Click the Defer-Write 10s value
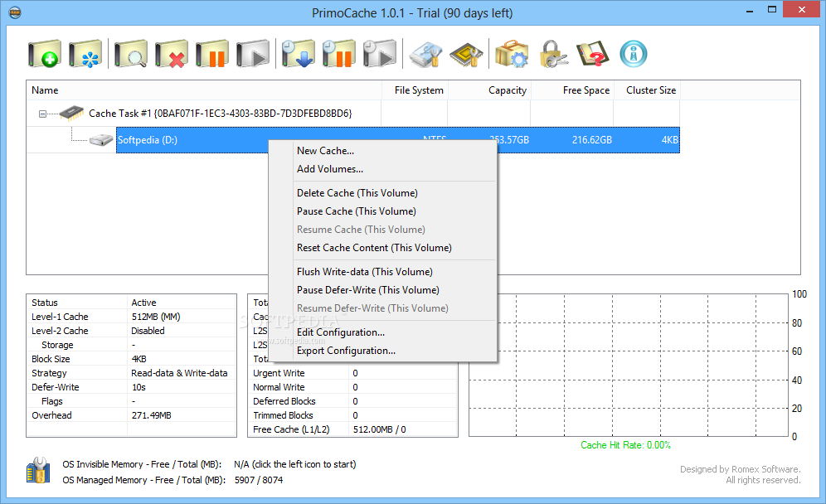The height and width of the screenshot is (504, 826). (138, 387)
